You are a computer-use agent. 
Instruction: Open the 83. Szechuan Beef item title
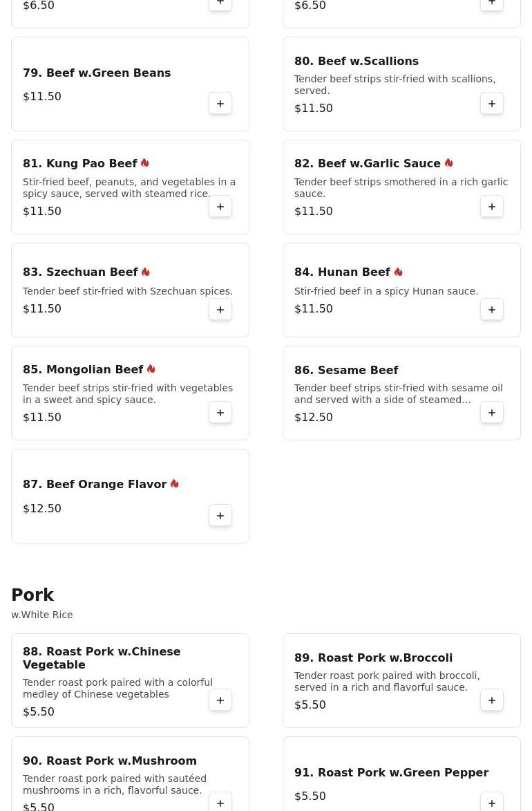tap(80, 272)
